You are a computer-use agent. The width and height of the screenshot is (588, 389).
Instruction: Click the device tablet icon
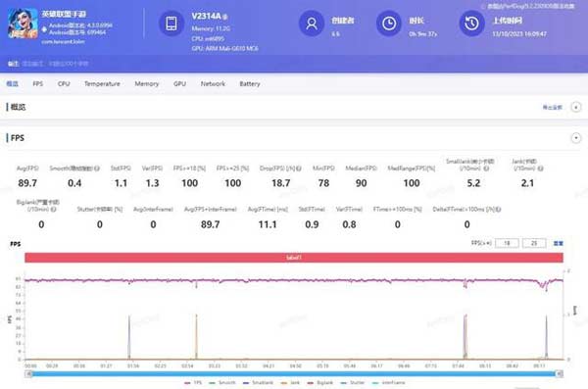(x=171, y=24)
